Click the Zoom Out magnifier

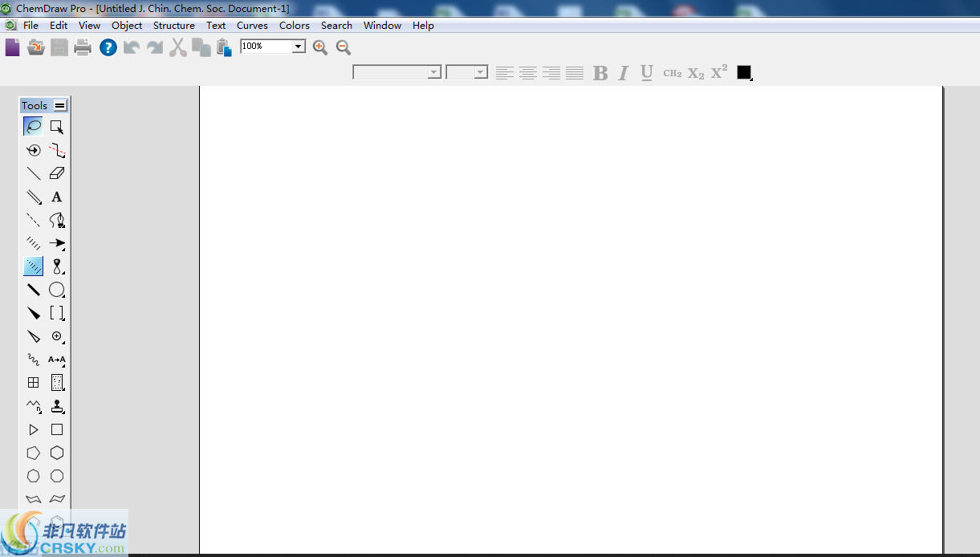[344, 47]
